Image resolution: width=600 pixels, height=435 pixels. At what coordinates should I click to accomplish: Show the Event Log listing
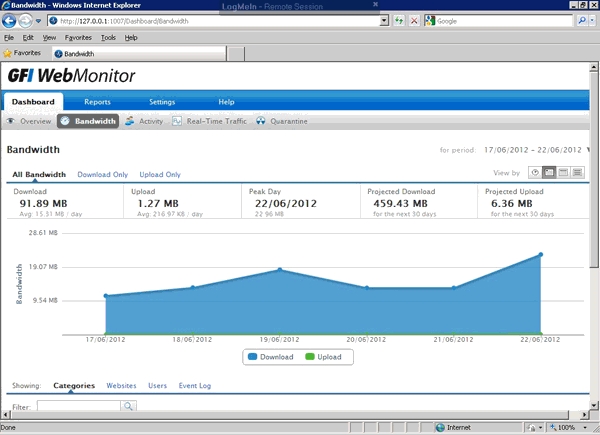pos(195,386)
